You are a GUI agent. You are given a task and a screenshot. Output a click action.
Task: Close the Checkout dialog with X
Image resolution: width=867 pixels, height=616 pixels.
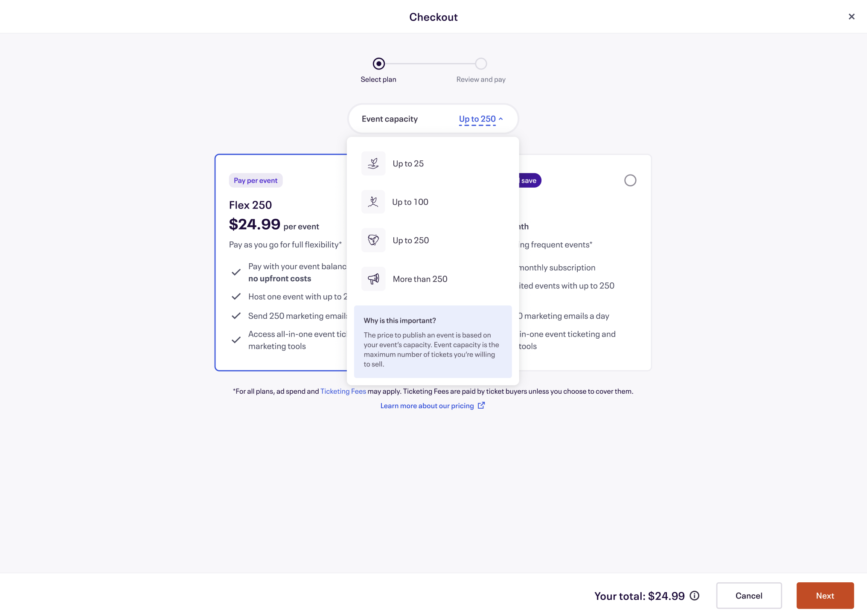click(x=851, y=17)
